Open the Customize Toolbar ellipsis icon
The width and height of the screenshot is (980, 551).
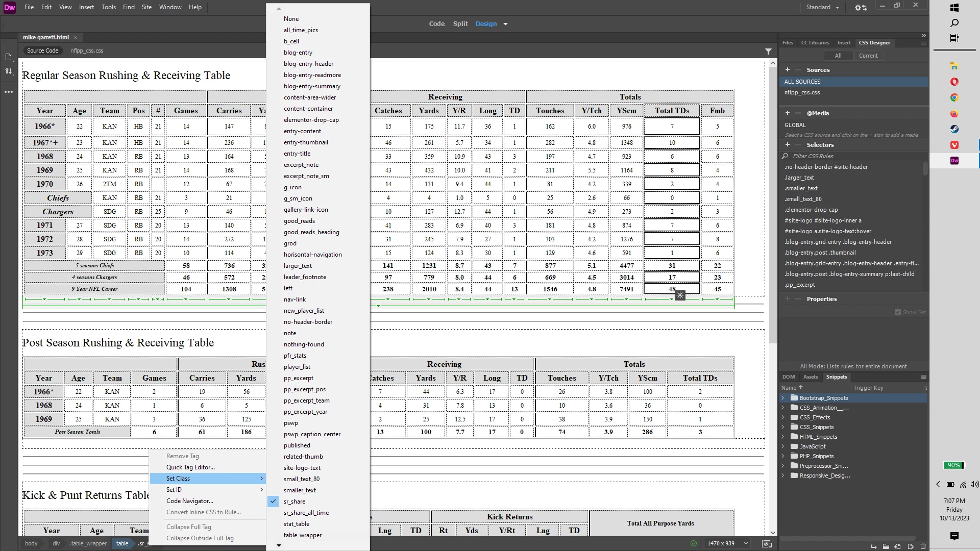(9, 92)
